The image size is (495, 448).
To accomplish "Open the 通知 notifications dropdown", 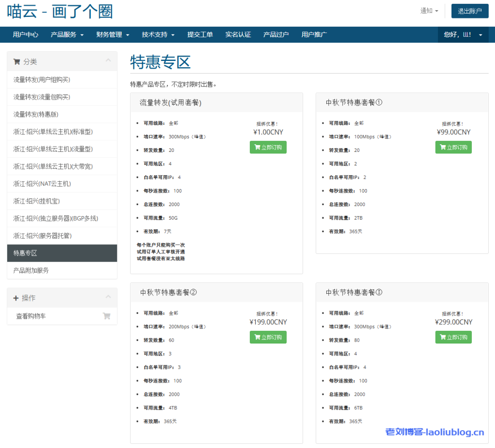I will 429,11.
